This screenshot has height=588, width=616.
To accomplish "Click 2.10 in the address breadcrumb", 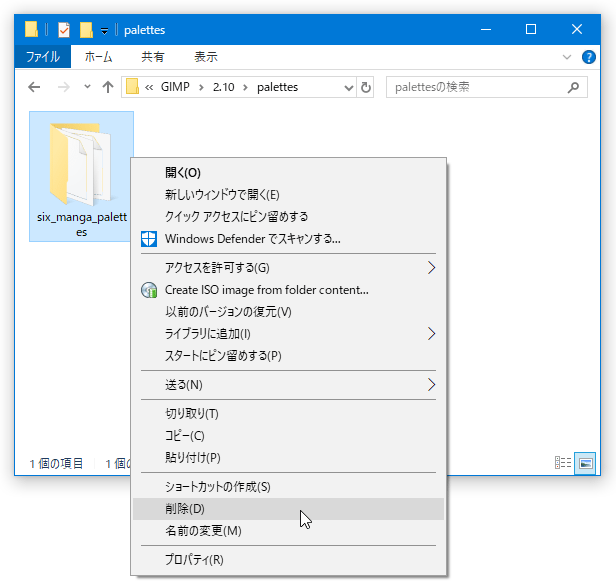I will [x=224, y=87].
